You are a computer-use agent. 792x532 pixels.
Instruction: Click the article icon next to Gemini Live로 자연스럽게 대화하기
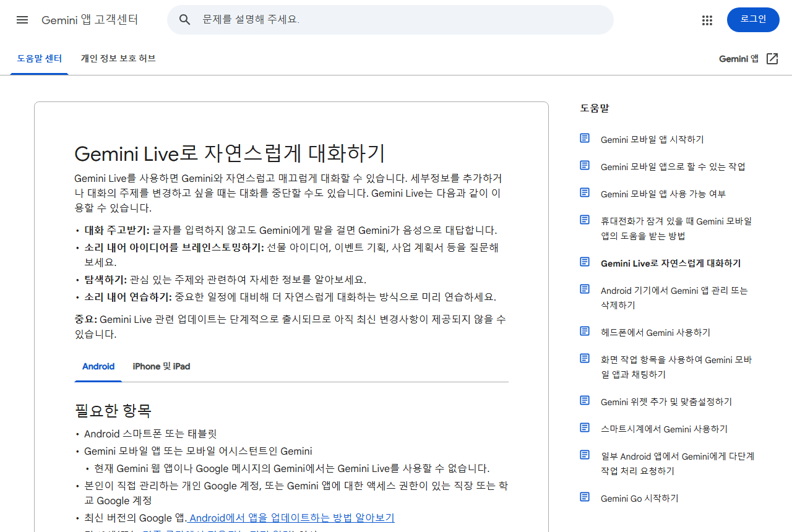coord(585,262)
